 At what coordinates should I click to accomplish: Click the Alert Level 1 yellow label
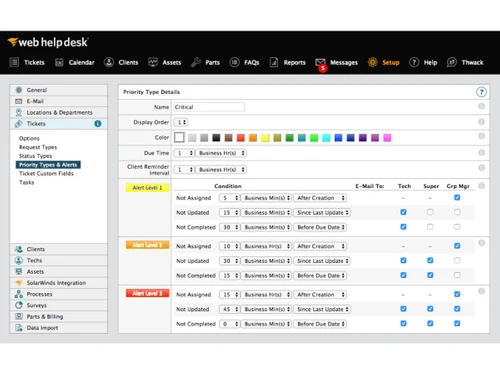pos(147,188)
